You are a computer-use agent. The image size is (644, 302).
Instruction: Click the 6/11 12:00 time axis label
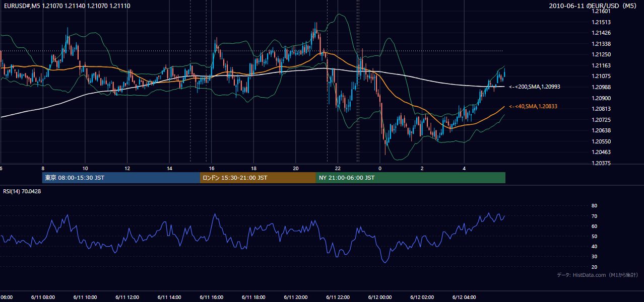coord(127,297)
